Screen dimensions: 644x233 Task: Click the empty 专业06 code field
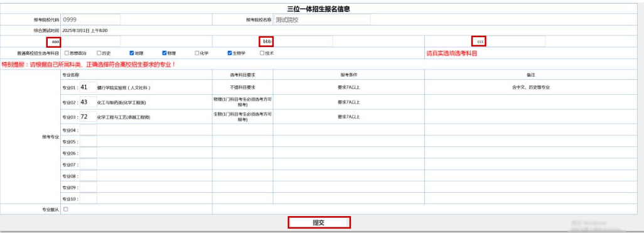tap(89, 153)
